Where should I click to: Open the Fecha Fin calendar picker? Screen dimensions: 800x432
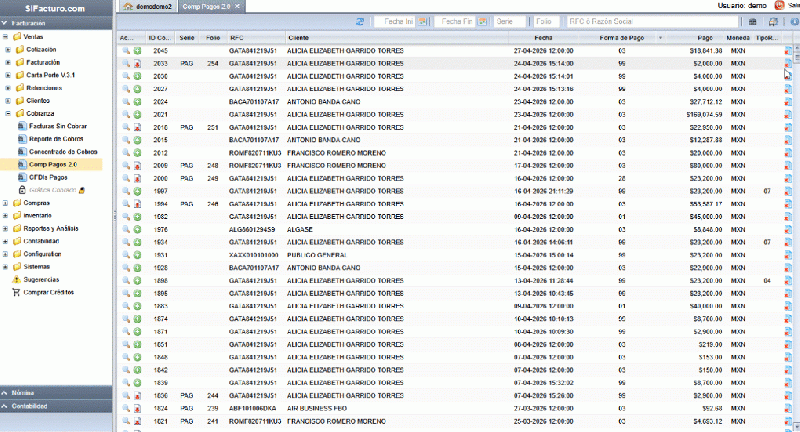pos(483,20)
